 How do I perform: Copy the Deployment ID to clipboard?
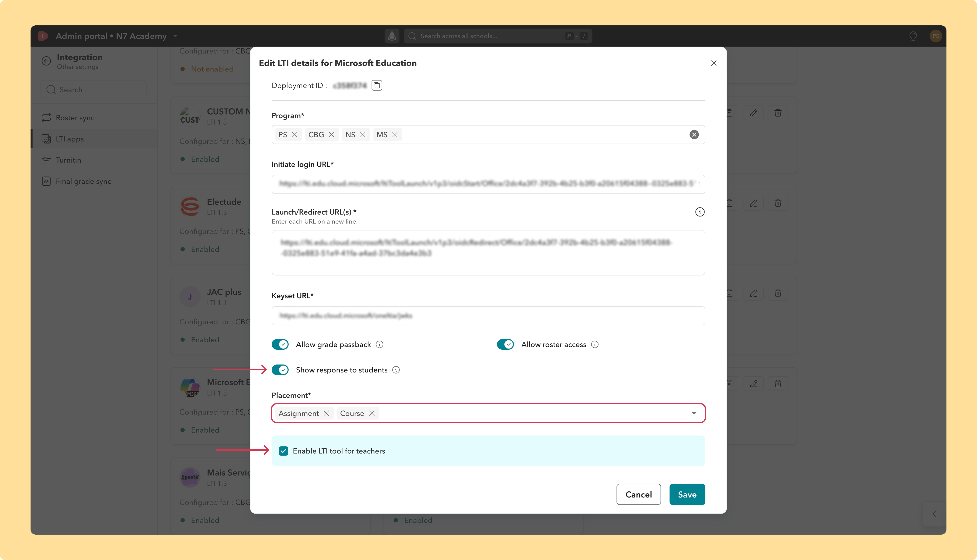(377, 85)
